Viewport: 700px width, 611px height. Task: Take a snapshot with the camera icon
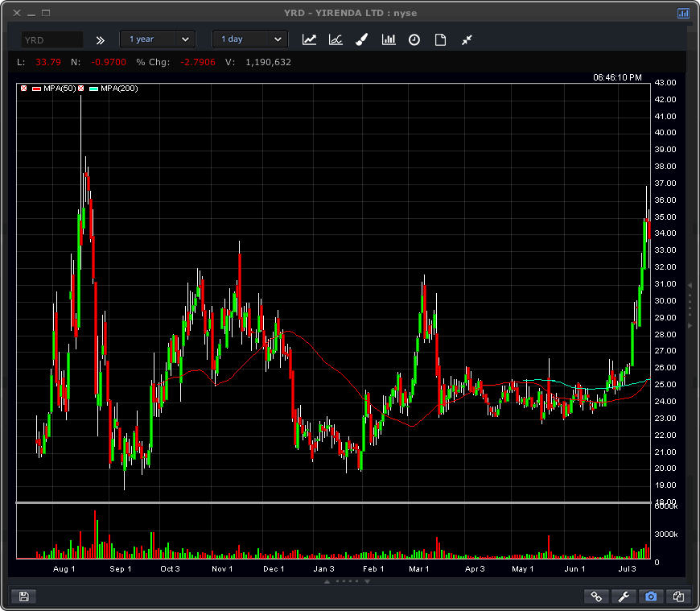(651, 597)
